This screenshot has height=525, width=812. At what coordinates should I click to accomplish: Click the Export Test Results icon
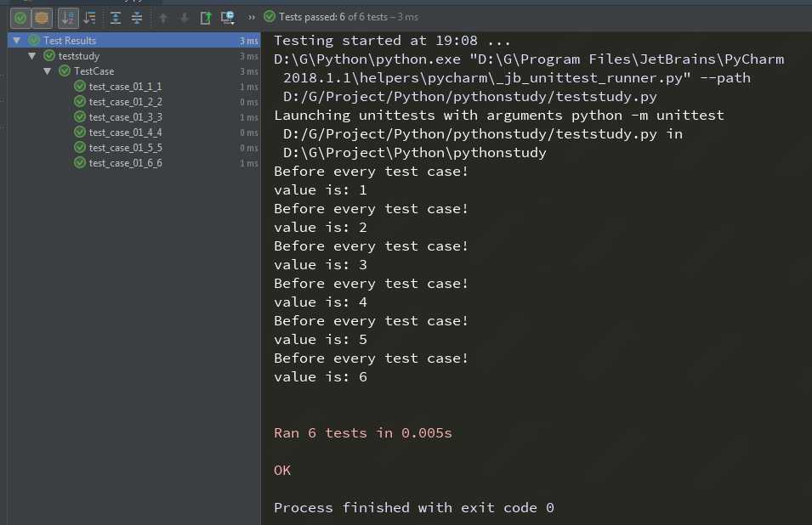206,18
